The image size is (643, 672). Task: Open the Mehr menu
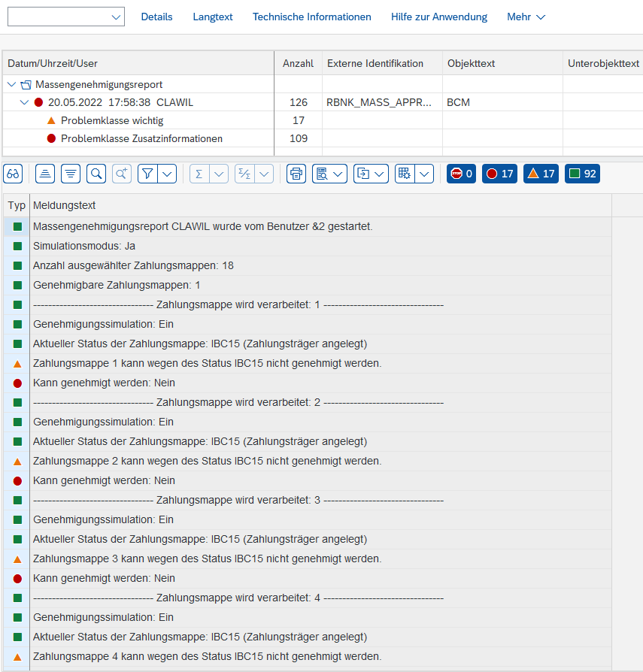pos(526,17)
